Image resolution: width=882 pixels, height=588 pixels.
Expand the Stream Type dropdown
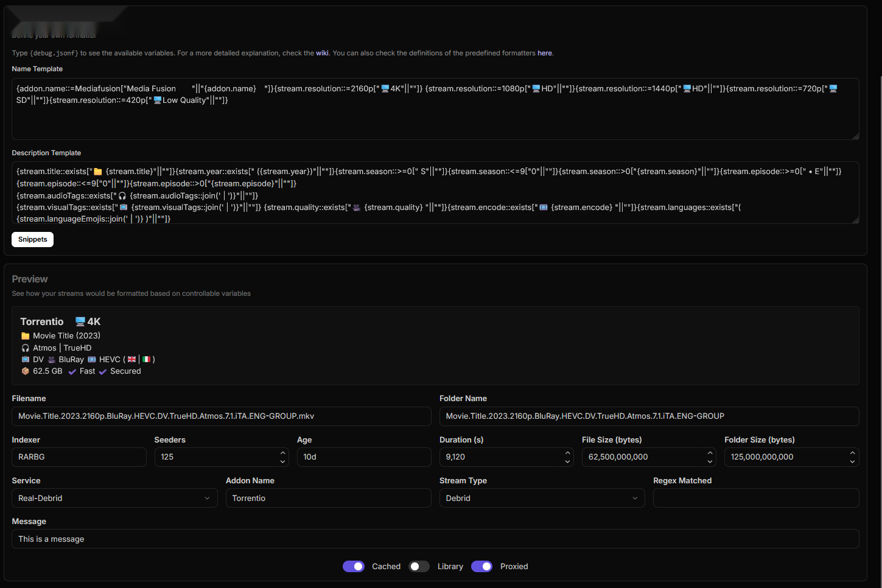[542, 498]
